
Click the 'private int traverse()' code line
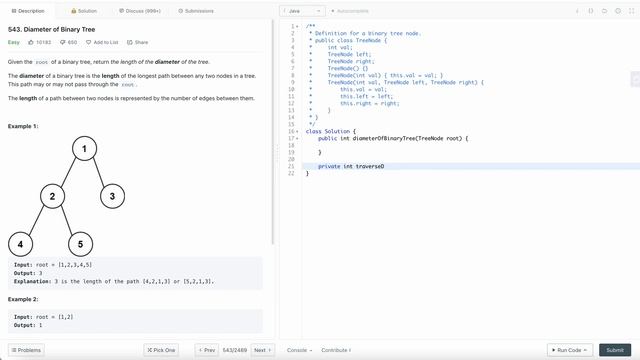click(x=351, y=167)
